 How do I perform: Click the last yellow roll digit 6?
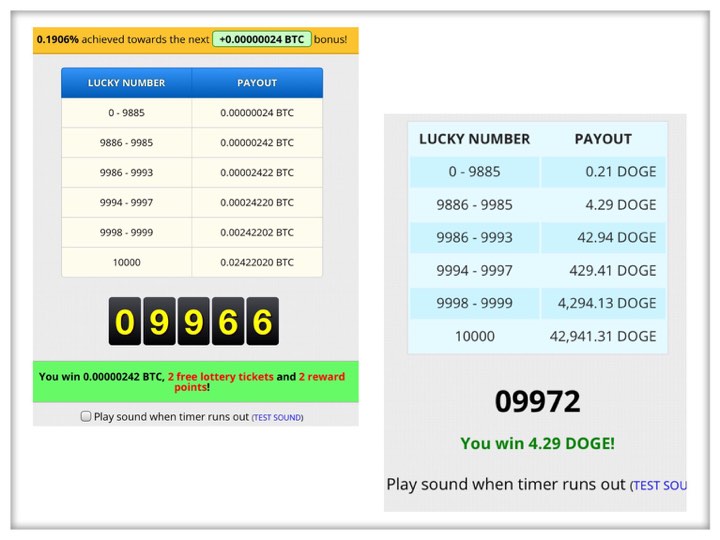pyautogui.click(x=263, y=321)
